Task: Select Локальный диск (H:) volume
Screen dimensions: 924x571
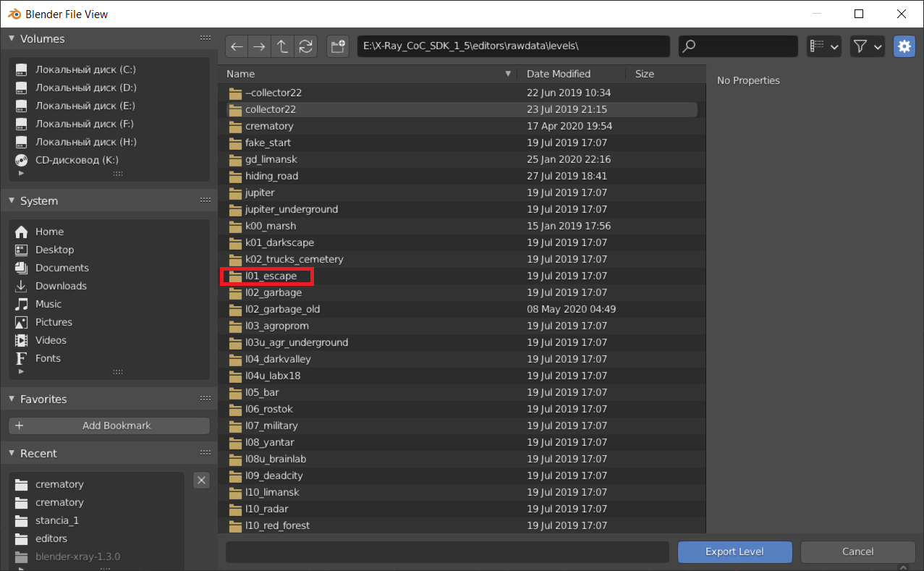Action: 109,142
